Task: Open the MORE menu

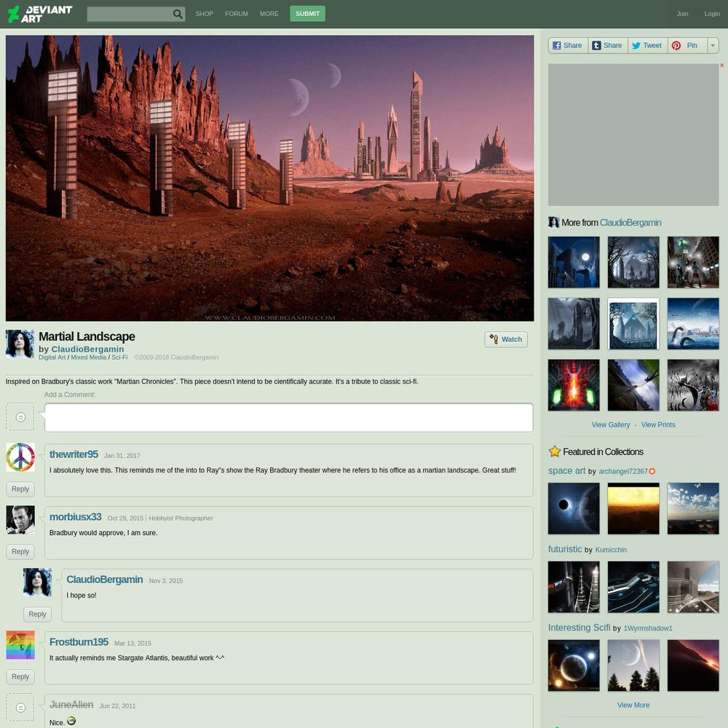Action: point(269,14)
